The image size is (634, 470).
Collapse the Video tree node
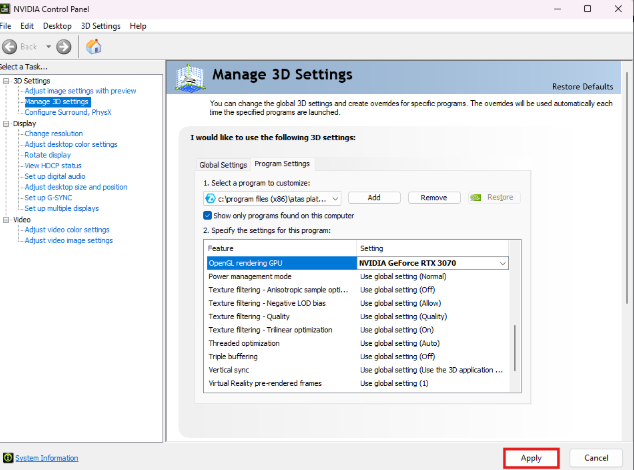(x=6, y=220)
